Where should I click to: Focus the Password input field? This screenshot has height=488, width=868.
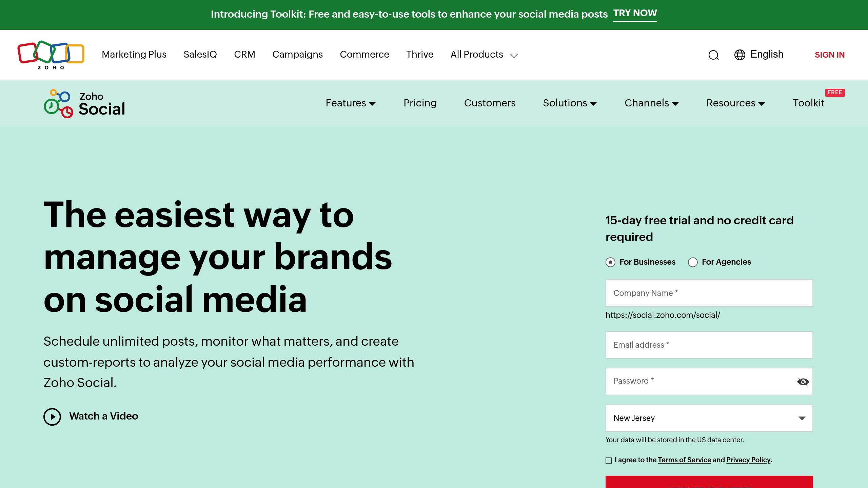(709, 382)
